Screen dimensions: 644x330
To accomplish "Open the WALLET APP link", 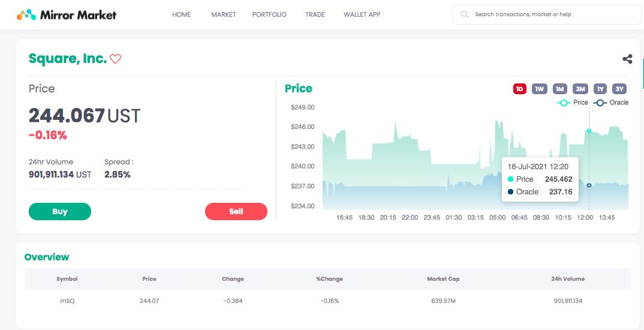I will [x=362, y=14].
